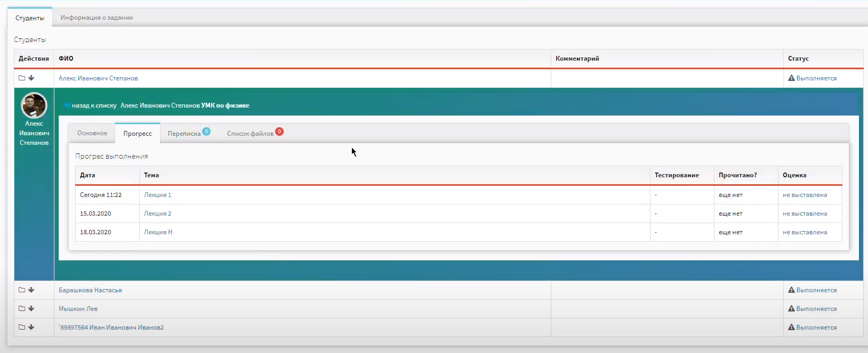Expand Иван Иванович Иванов2 row with down arrow
This screenshot has height=353, width=868.
point(31,327)
